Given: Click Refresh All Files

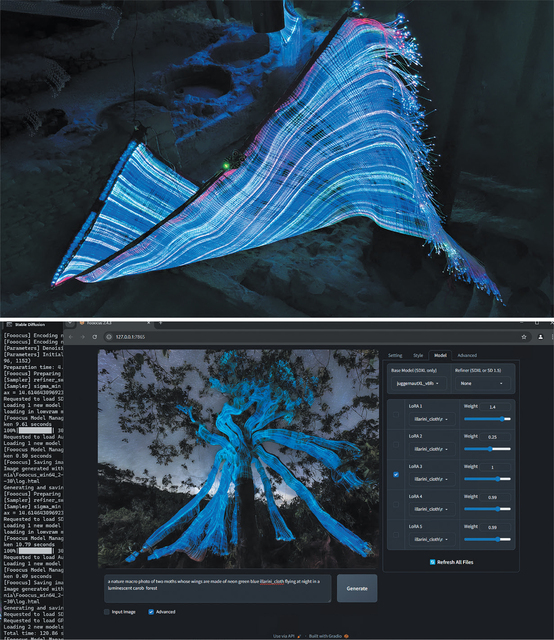Looking at the screenshot, I should [x=452, y=562].
